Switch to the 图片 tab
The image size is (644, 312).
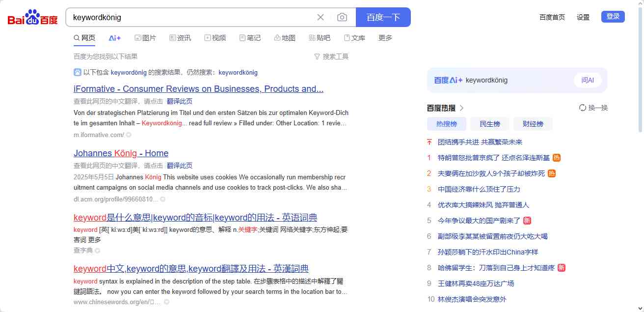[145, 38]
